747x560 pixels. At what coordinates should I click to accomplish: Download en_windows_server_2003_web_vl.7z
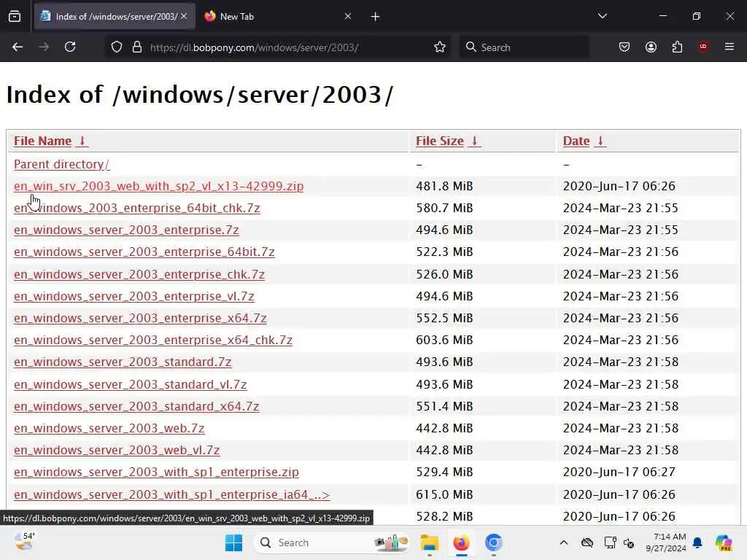point(117,450)
